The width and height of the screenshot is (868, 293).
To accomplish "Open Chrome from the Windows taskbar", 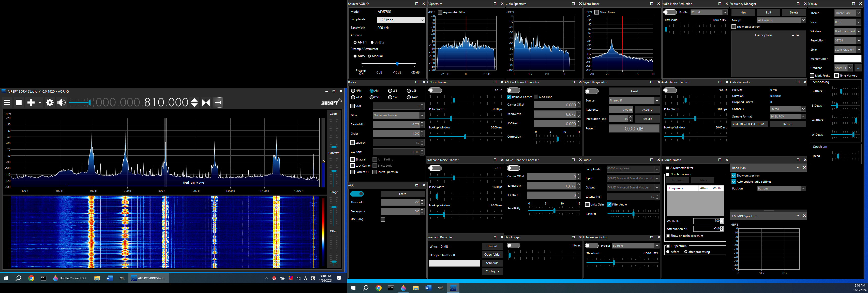I will tap(31, 278).
